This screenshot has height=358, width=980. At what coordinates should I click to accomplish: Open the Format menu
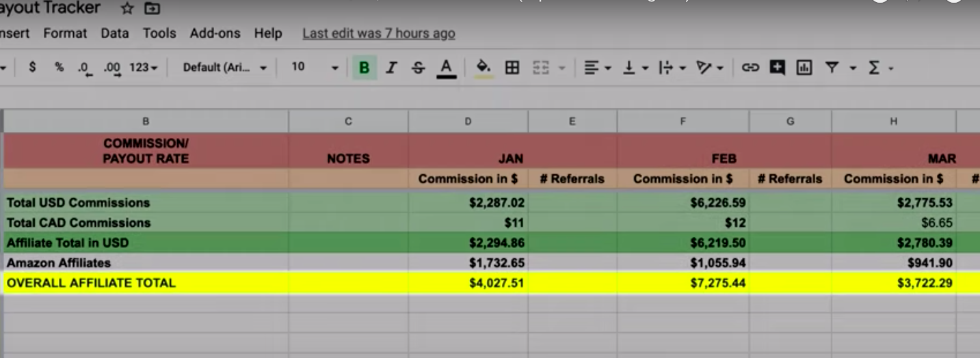coord(65,33)
